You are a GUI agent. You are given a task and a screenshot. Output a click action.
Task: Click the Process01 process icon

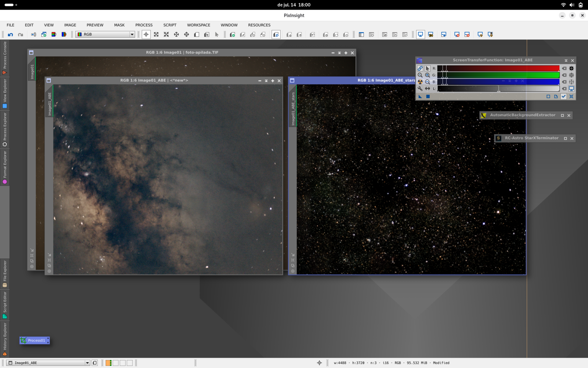(34, 340)
